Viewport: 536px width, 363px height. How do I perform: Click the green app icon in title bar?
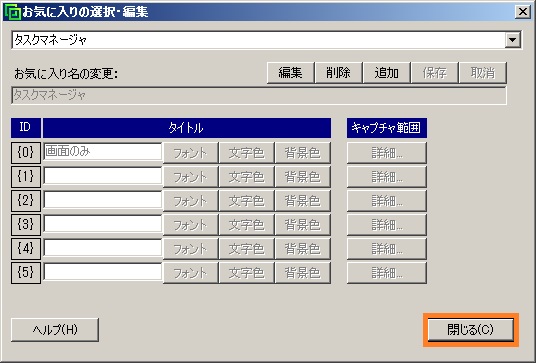click(x=13, y=12)
